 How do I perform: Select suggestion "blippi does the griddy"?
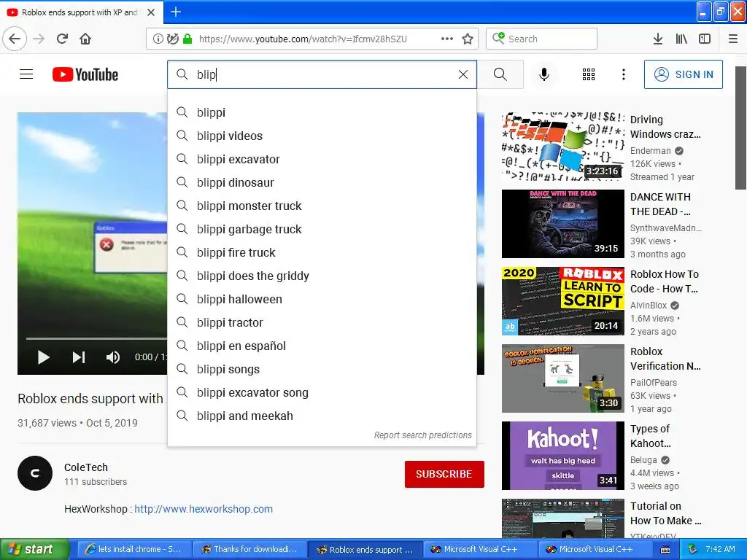pyautogui.click(x=322, y=276)
